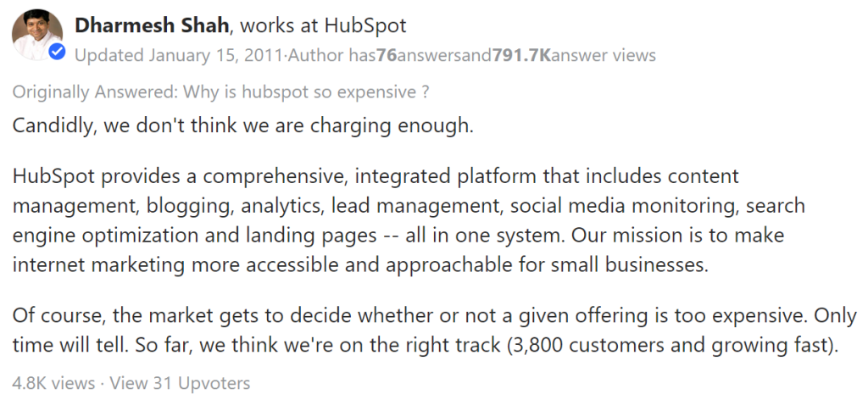Open the "Originally Answered" question text
The width and height of the screenshot is (868, 411).
click(x=220, y=92)
